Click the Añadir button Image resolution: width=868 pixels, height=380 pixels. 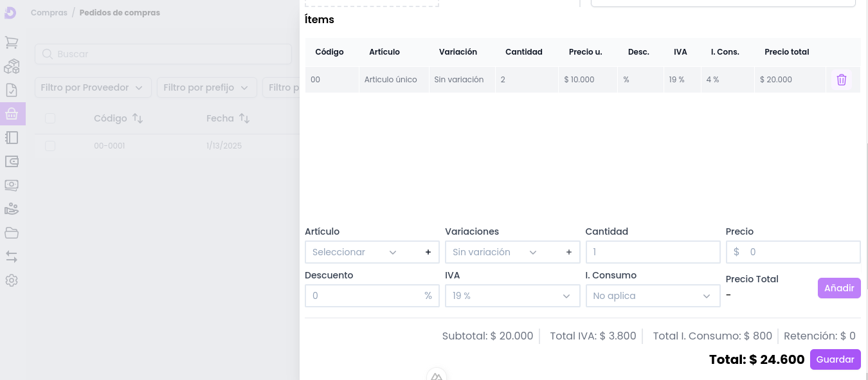(838, 288)
